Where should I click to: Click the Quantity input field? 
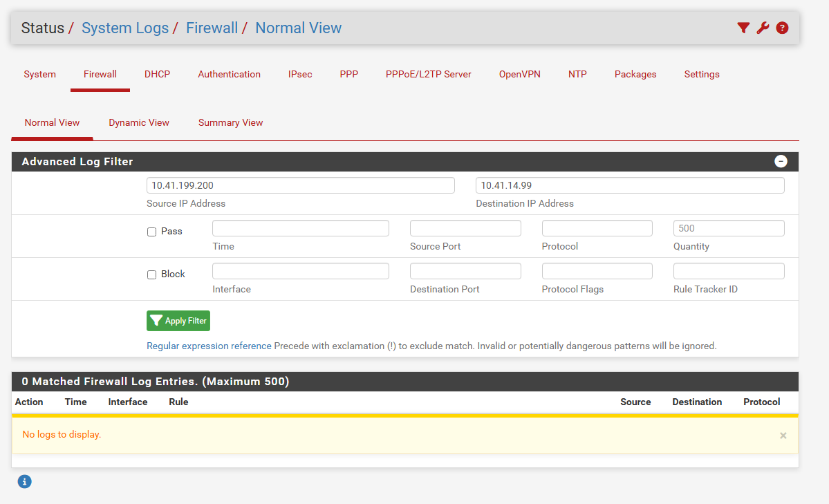(x=728, y=228)
